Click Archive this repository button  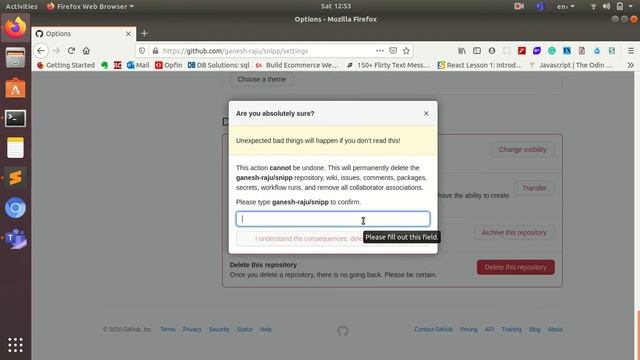[514, 233]
